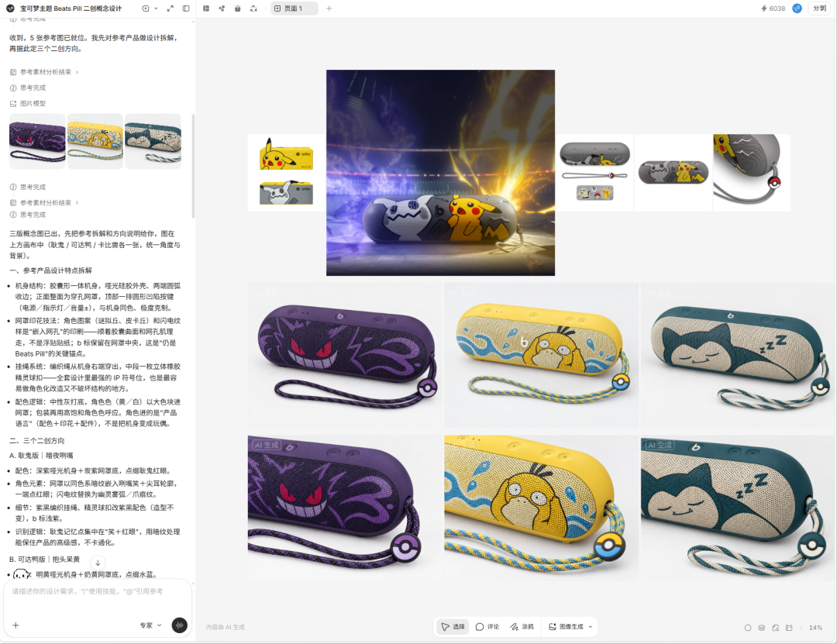
Task: Click the third bottom-right status icon before 14%
Action: [776, 628]
